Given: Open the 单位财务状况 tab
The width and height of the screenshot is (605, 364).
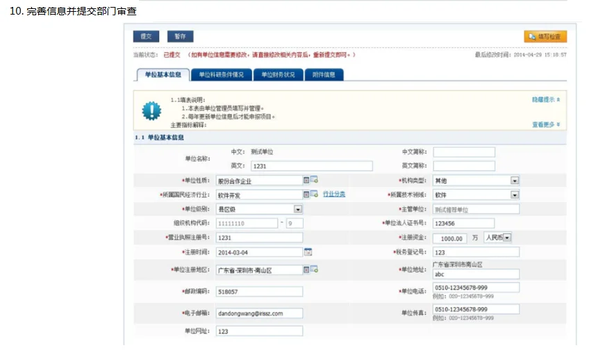Looking at the screenshot, I should coord(279,74).
